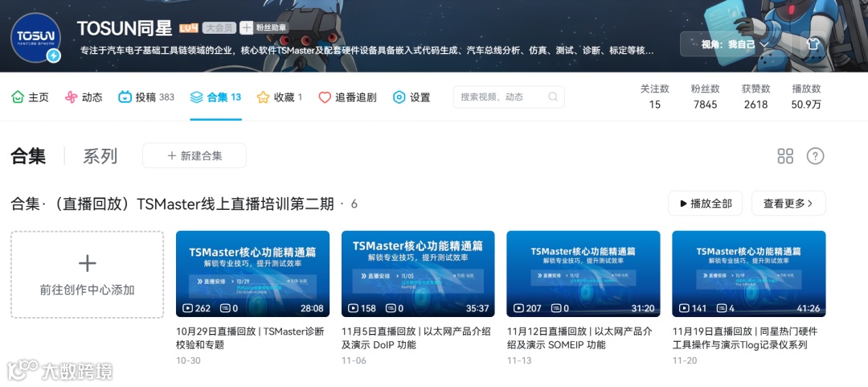Go to the 主页 home tab
The width and height of the screenshot is (868, 387).
tap(31, 97)
